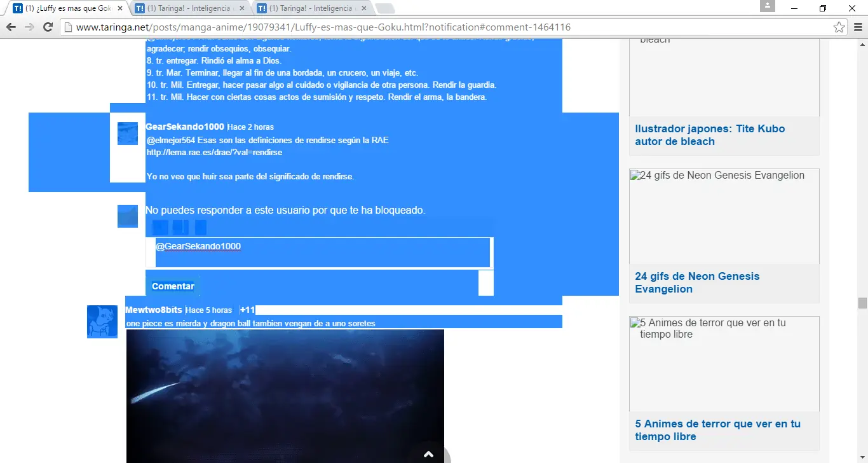Open the '24 gifs de Neon Genesis Evangelion' title link
The height and width of the screenshot is (463, 868).
click(697, 282)
